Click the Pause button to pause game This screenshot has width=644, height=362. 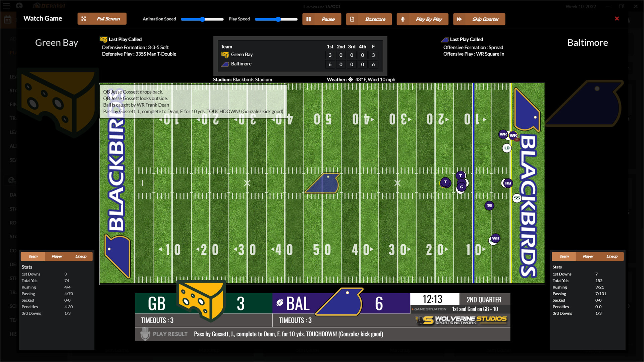[322, 19]
